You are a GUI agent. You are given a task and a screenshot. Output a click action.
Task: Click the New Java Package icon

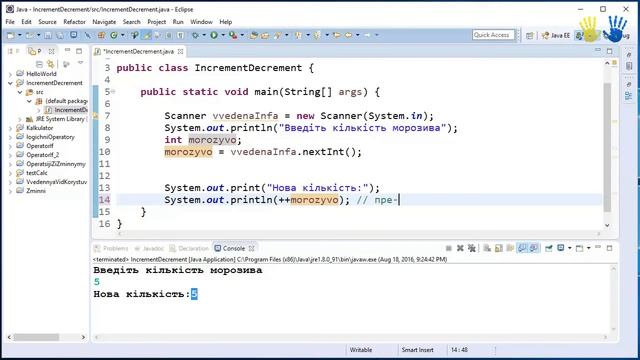point(101,36)
